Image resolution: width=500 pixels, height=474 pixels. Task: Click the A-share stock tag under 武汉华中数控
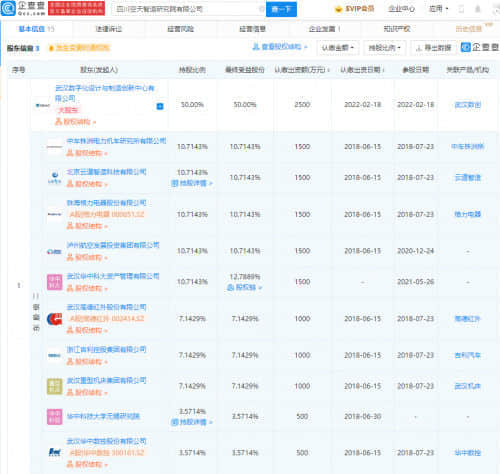[106, 453]
